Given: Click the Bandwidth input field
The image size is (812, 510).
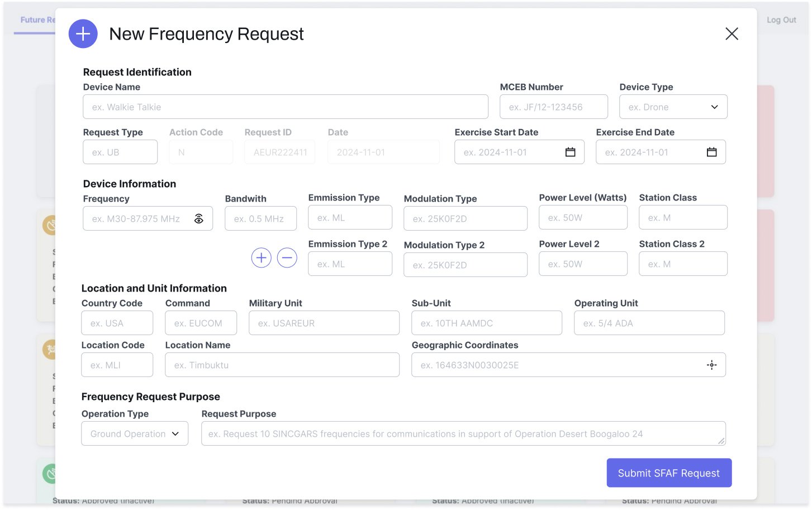Looking at the screenshot, I should [x=260, y=219].
